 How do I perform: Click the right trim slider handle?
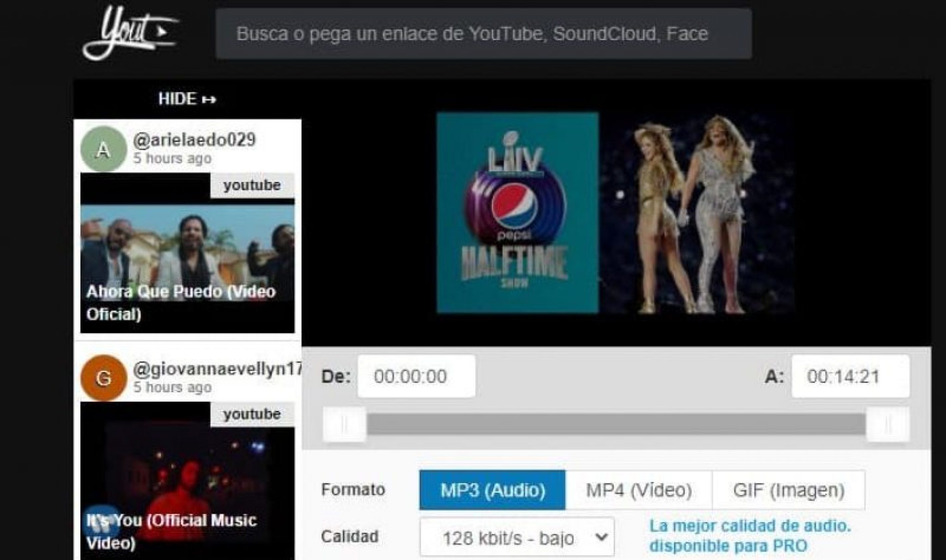pos(887,424)
